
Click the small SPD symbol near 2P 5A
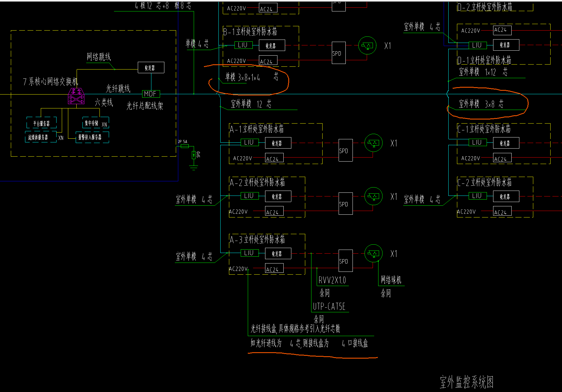pyautogui.click(x=194, y=155)
